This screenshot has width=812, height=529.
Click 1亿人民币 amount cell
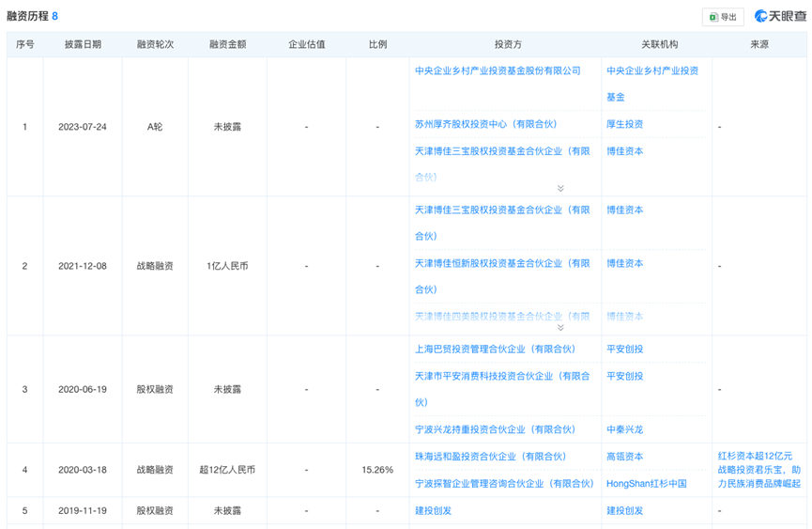(227, 266)
